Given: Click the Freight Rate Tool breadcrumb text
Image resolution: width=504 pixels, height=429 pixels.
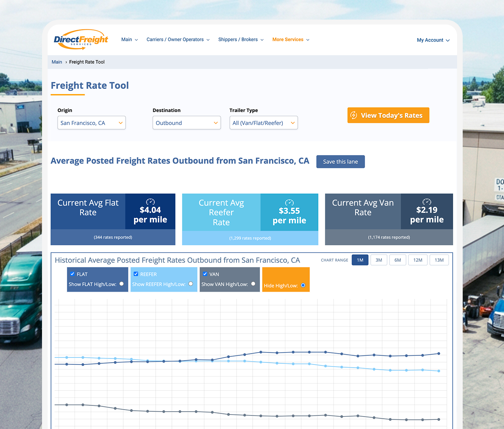Looking at the screenshot, I should [x=87, y=62].
